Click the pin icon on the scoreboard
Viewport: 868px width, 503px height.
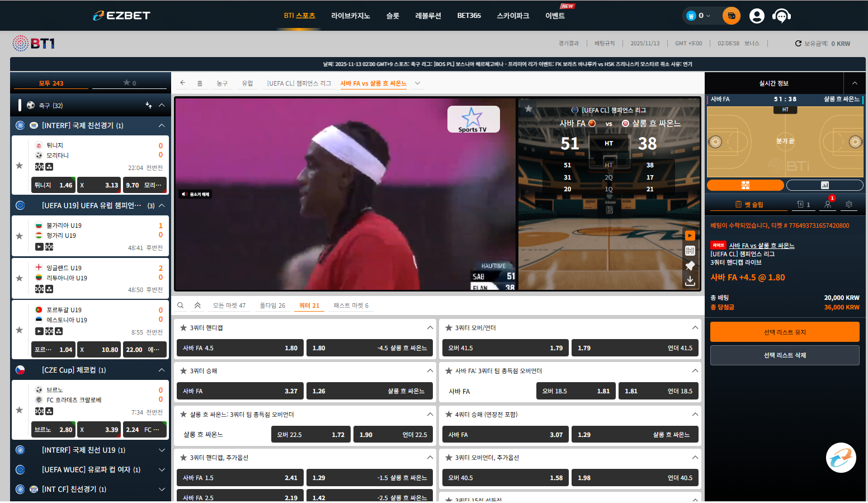(x=690, y=266)
